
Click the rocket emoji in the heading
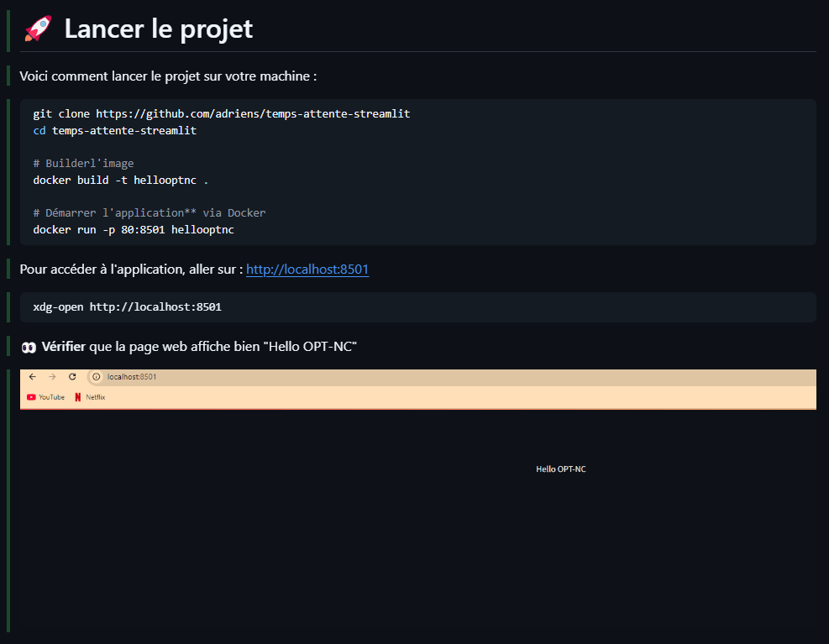[38, 29]
